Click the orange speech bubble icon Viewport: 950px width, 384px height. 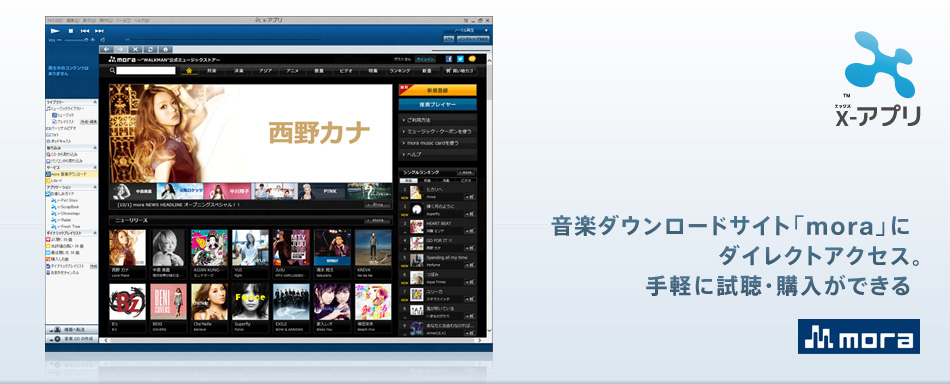point(472,59)
